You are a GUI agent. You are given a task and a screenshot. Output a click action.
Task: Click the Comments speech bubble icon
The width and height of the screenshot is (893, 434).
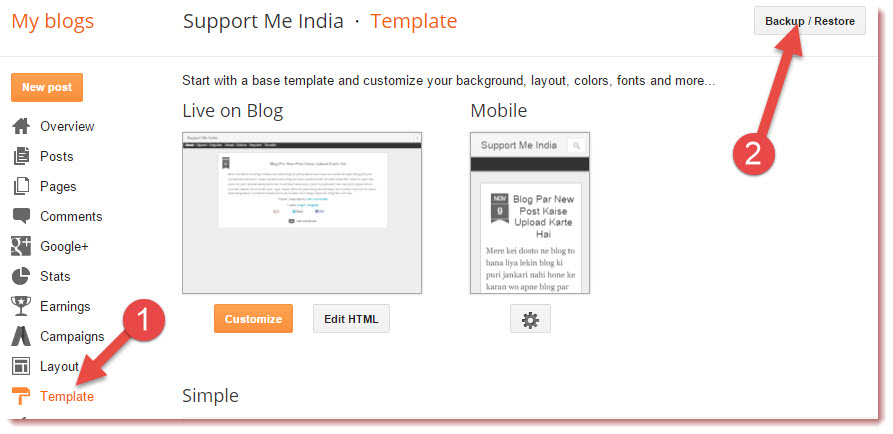tap(21, 216)
